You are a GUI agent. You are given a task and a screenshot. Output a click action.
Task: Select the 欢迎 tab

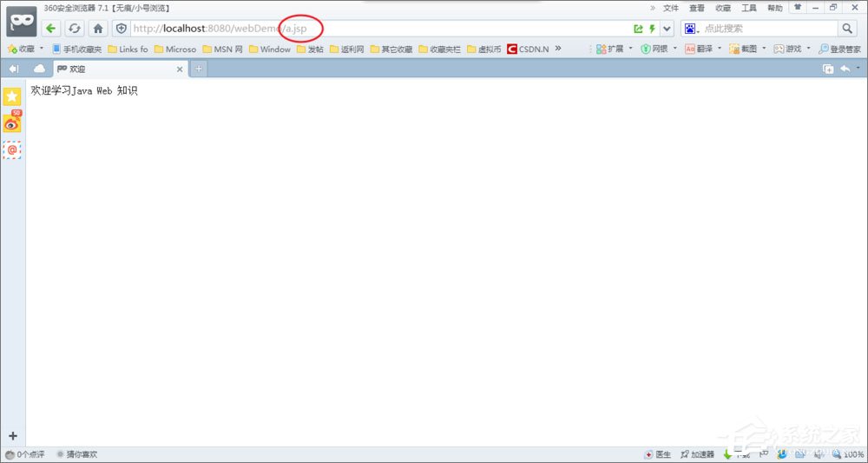tap(121, 69)
